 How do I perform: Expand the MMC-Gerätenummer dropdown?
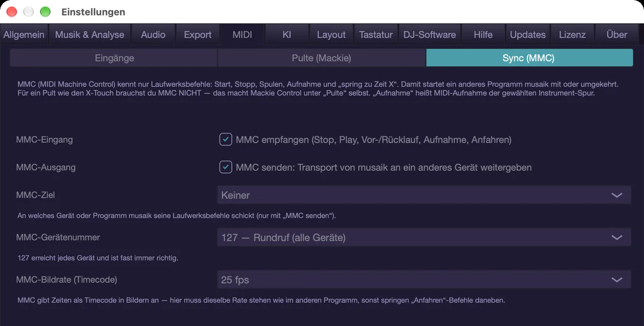[424, 237]
